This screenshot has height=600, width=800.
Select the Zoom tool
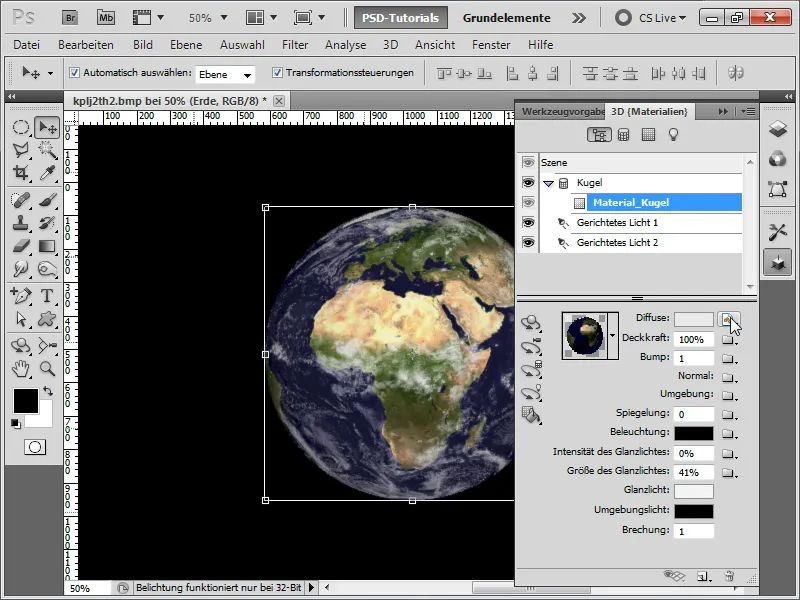[x=47, y=368]
